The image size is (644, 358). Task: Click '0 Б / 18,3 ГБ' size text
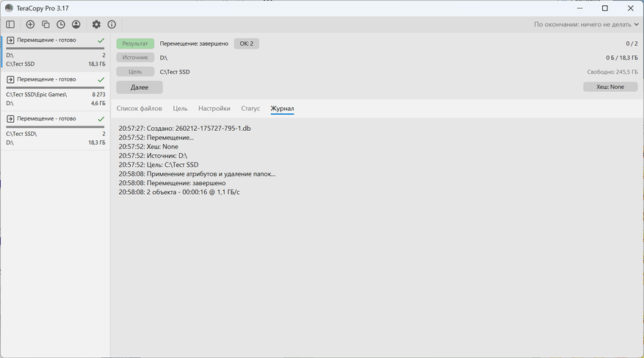click(x=622, y=57)
